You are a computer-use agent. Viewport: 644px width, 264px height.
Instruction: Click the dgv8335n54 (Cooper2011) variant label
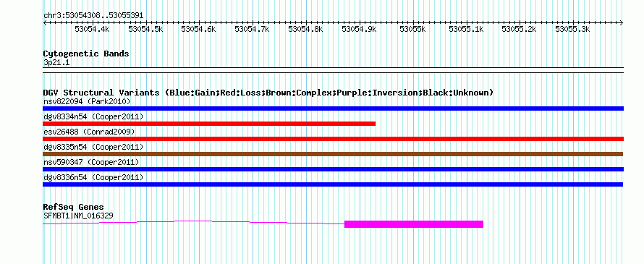(93, 147)
